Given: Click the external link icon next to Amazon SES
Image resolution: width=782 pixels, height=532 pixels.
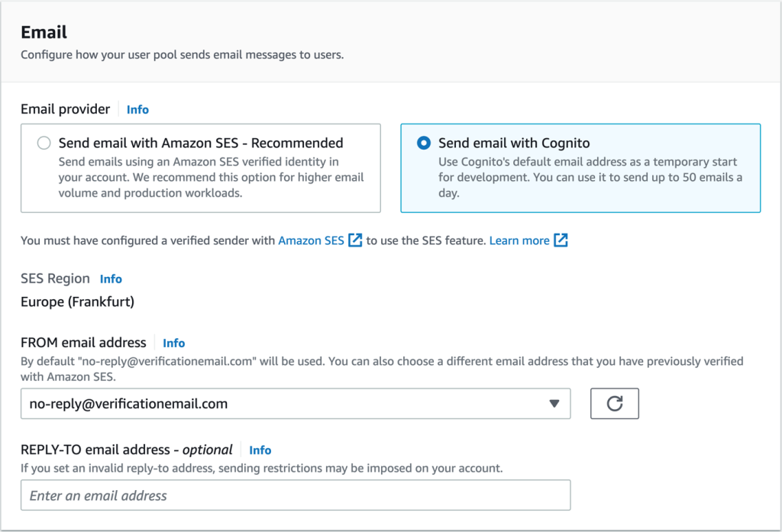Looking at the screenshot, I should [354, 240].
